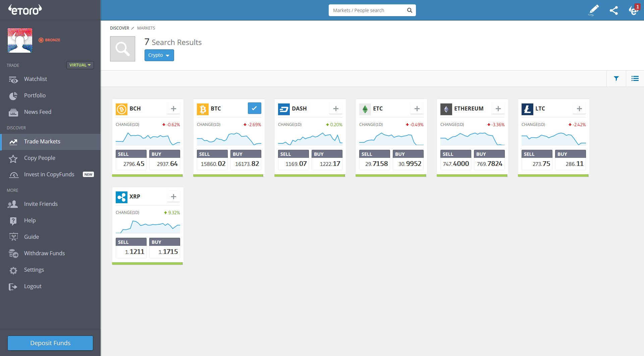Open Invest in CopyFunds in sidebar
This screenshot has height=356, width=644.
tap(50, 174)
